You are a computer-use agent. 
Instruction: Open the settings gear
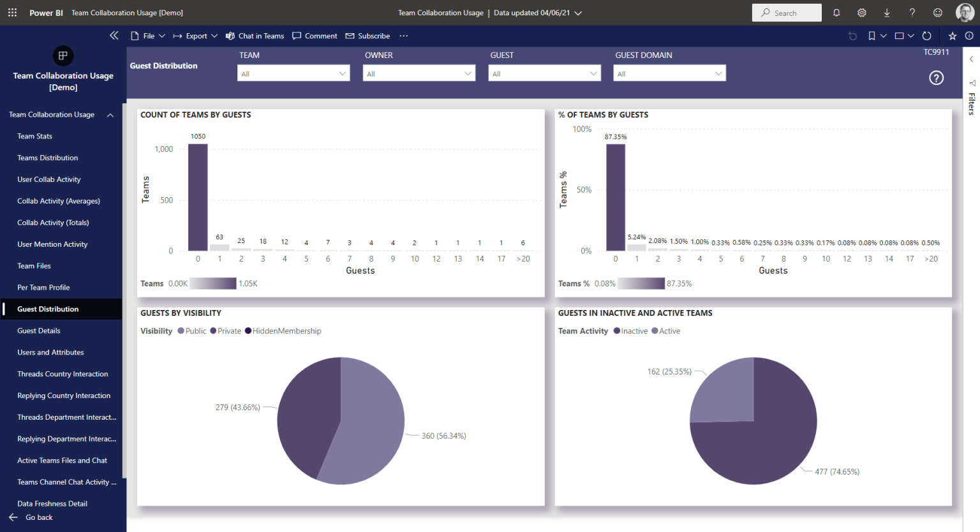pyautogui.click(x=862, y=13)
